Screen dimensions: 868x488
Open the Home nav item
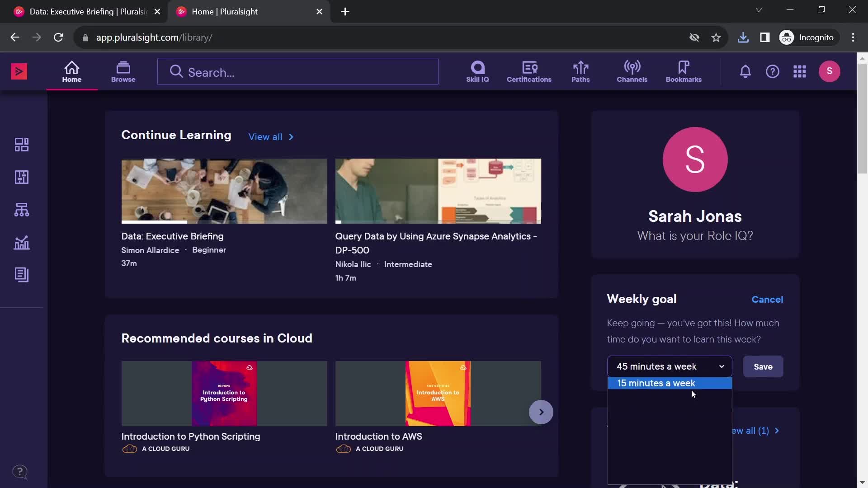[72, 72]
